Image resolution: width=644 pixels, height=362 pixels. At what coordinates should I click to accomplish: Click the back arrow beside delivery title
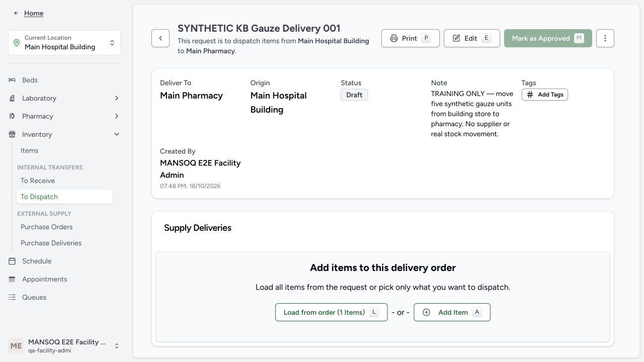point(160,38)
